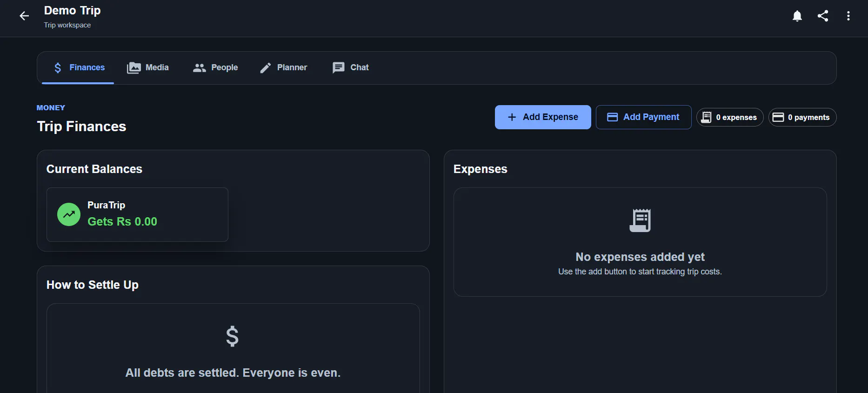The image size is (868, 393).
Task: Click the 'Trip Finances' heading
Action: [x=81, y=127]
